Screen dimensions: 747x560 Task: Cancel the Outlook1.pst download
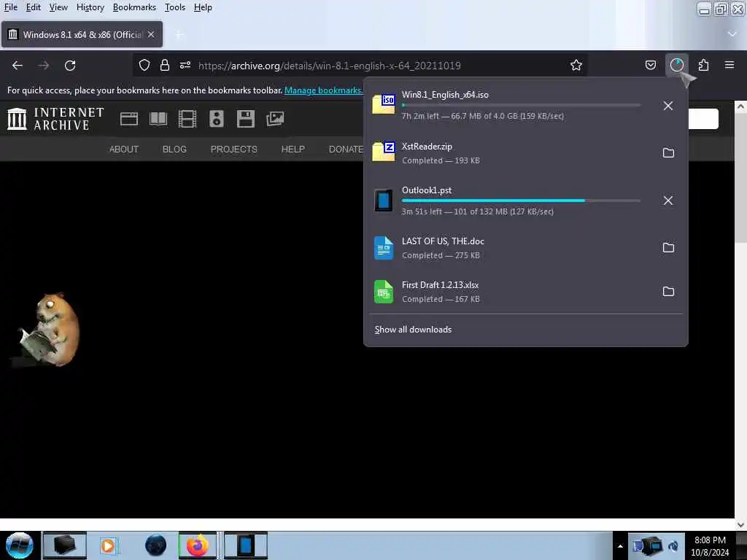pos(668,201)
